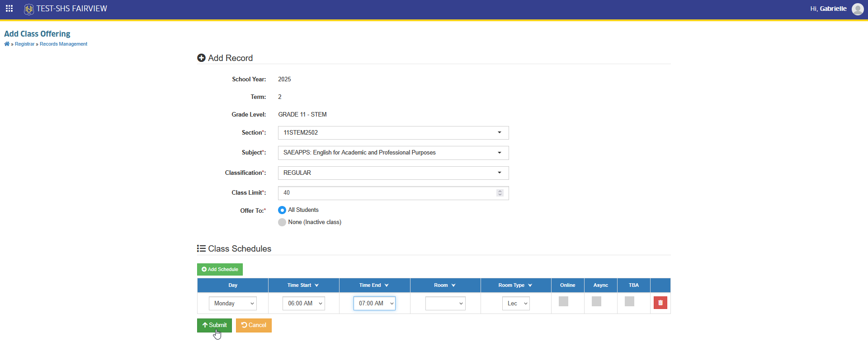Click the school logo icon beside TEST-SHS FAIRVIEW
Viewport: 868px width, 351px height.
coord(29,9)
